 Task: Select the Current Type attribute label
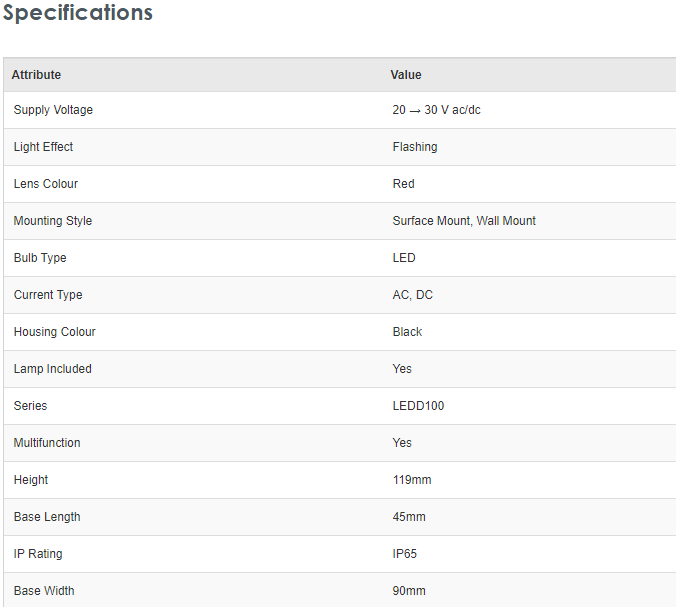tap(48, 295)
